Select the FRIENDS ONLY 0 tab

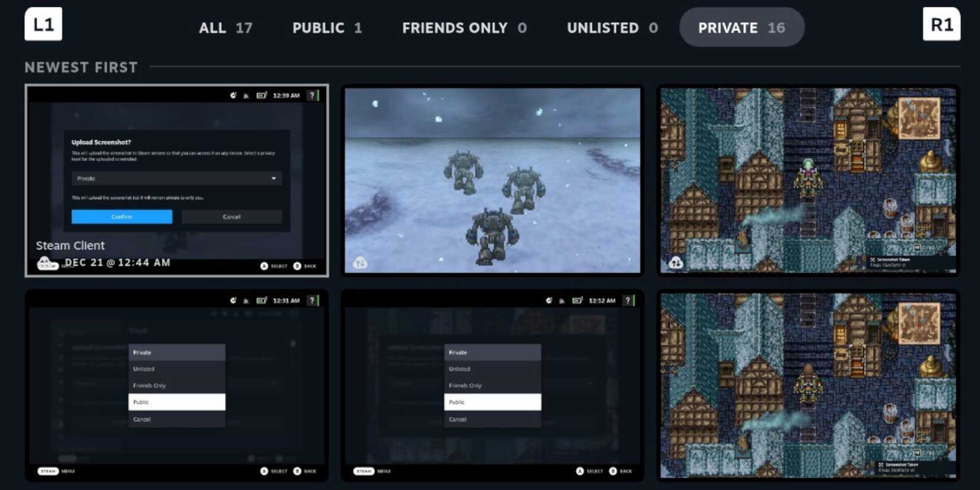464,28
